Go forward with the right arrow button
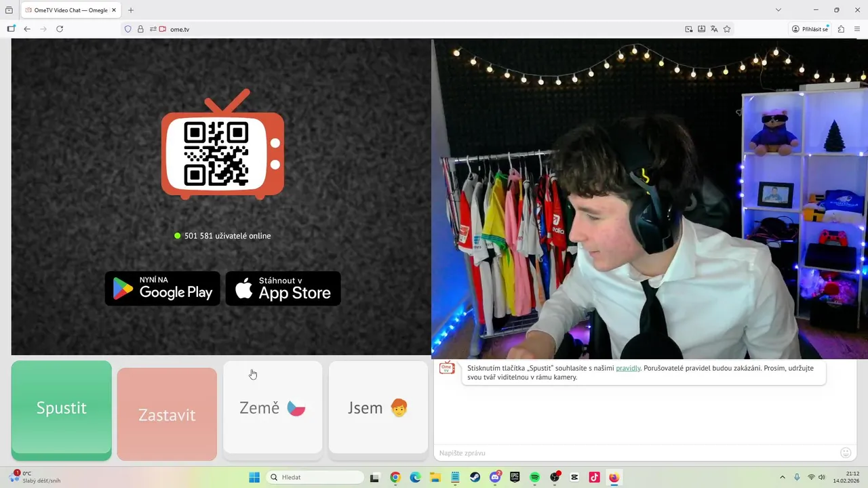Screen dimensions: 868x488 click(43, 29)
